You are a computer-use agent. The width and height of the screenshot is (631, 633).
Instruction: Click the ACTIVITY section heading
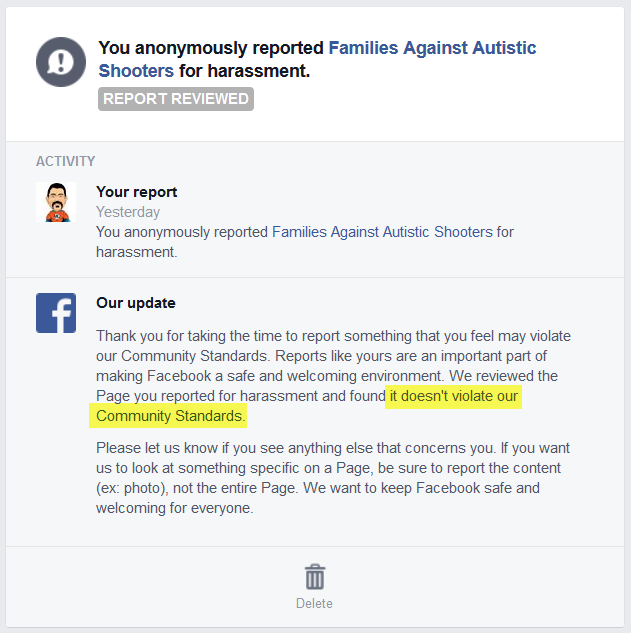[x=66, y=161]
